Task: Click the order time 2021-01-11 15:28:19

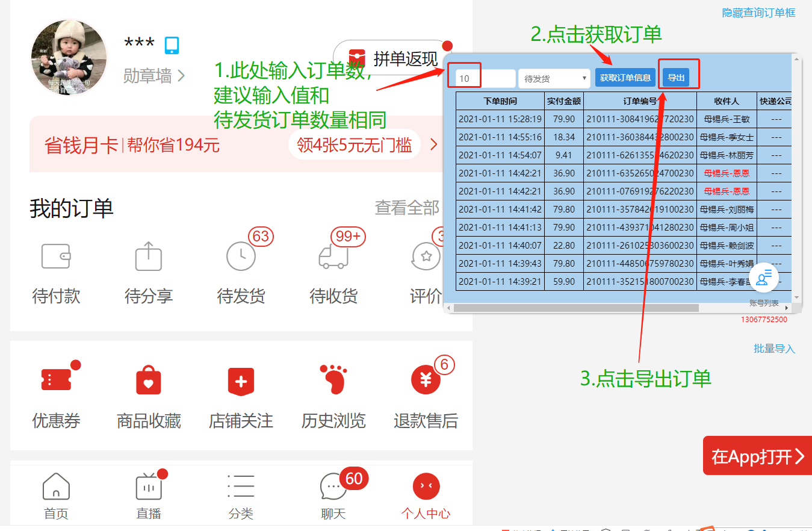Action: [500, 119]
